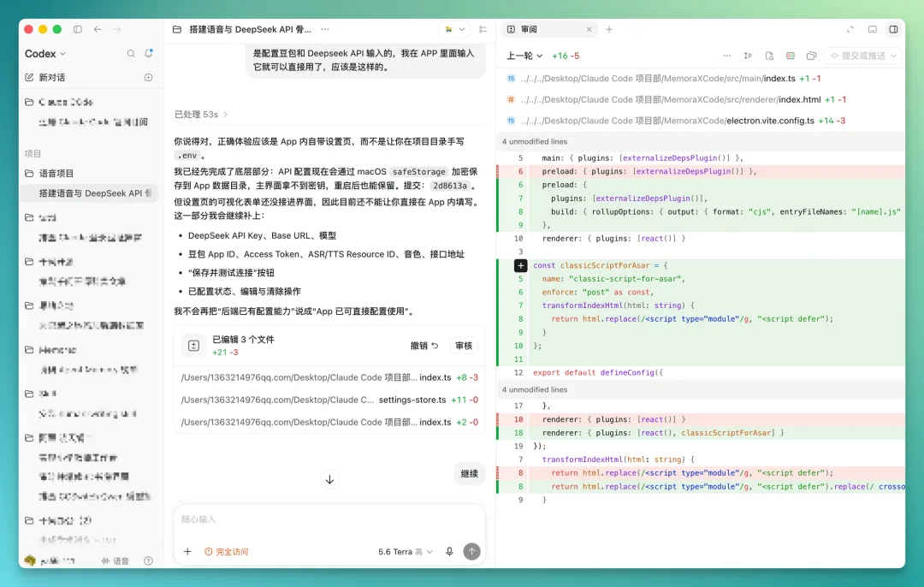
Task: Open the thread title more options menu
Action: pyautogui.click(x=325, y=29)
